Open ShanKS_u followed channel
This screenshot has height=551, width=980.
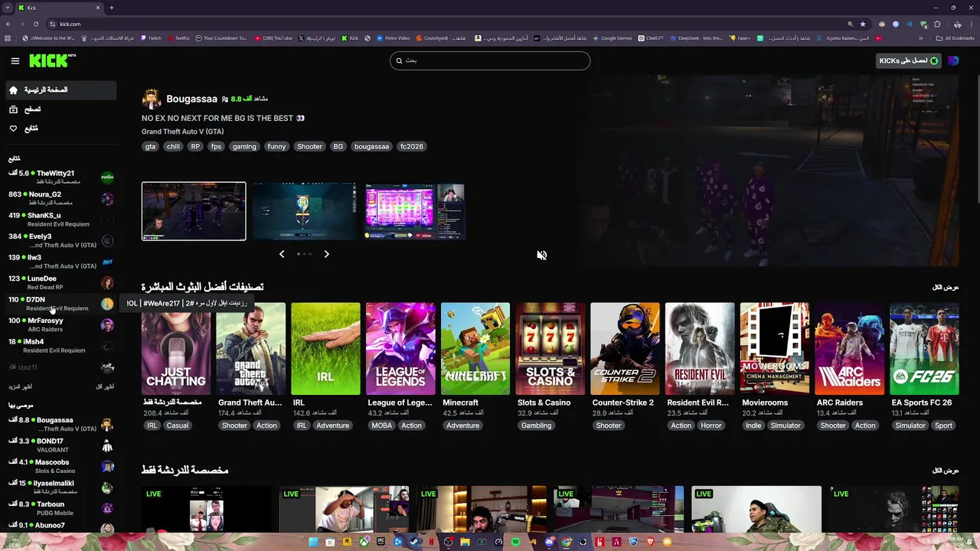click(x=60, y=220)
